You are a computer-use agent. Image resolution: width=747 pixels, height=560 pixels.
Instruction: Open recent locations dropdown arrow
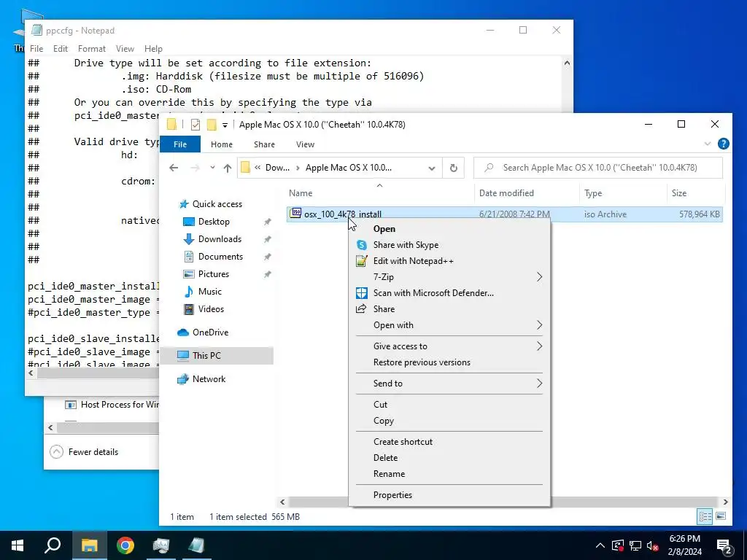(212, 168)
